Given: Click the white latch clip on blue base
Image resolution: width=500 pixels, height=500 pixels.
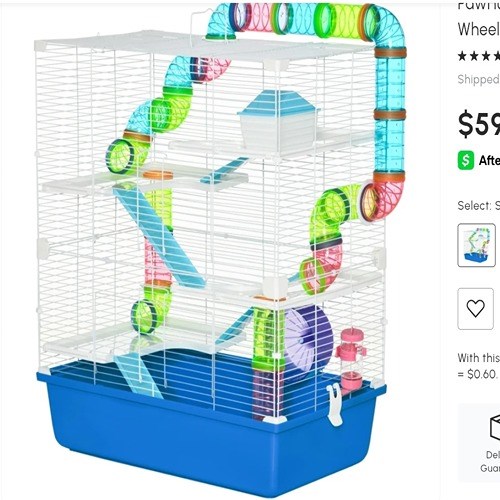Looking at the screenshot, I should [335, 404].
